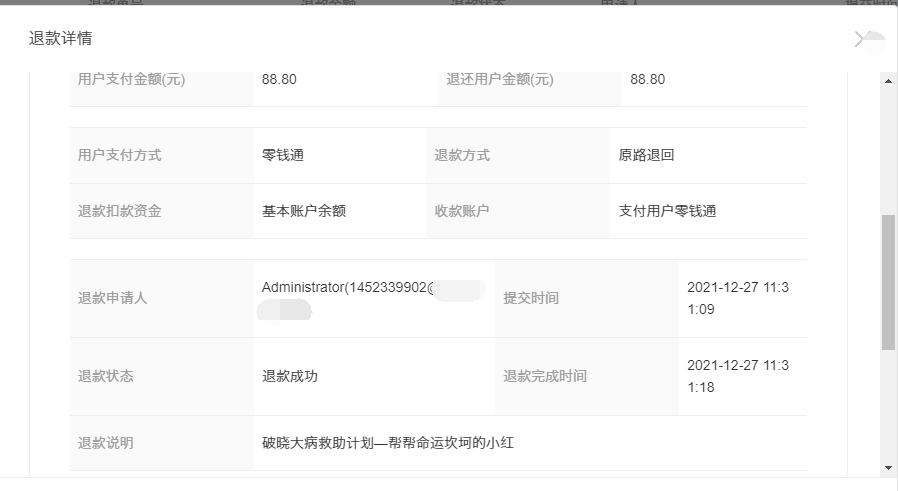Select the 用户支付金额(元) label
Viewport: 898px width, 491px height.
(x=131, y=79)
